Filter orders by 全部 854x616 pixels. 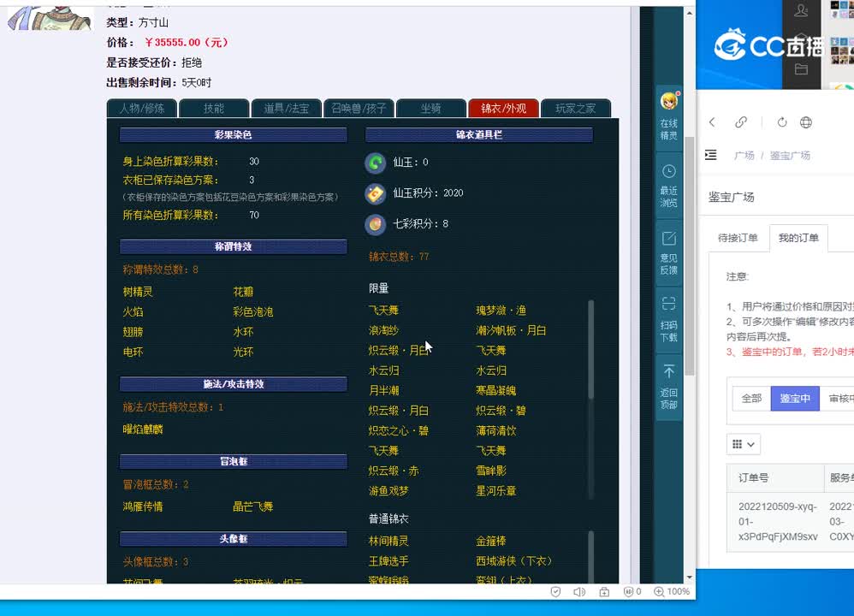(x=751, y=399)
